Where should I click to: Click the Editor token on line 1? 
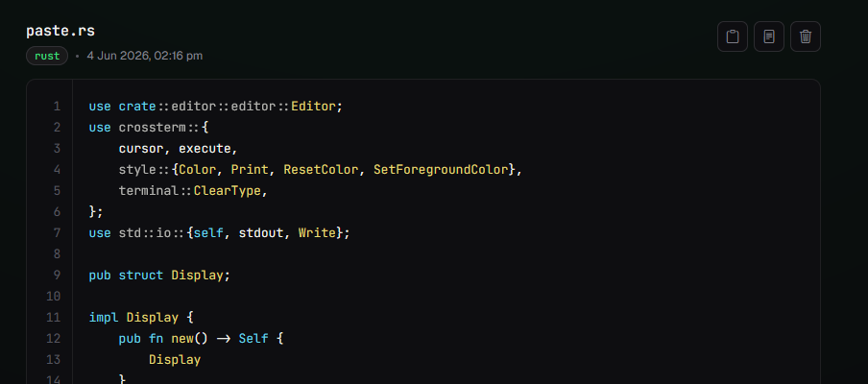click(x=313, y=107)
